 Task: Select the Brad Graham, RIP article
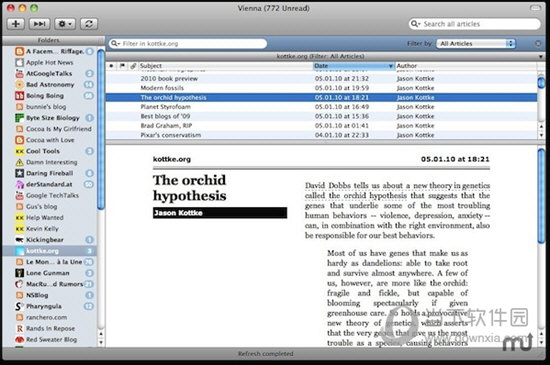tap(321, 126)
